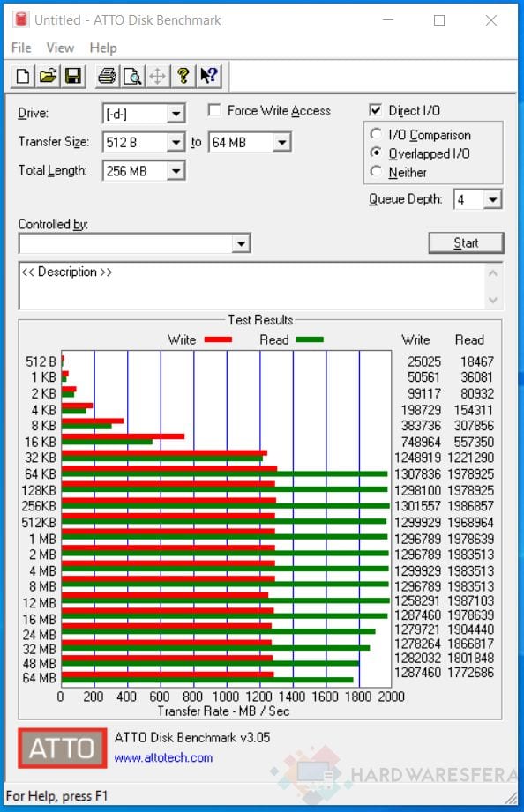Image resolution: width=524 pixels, height=812 pixels.
Task: Click inside the Description text box
Action: click(x=253, y=286)
